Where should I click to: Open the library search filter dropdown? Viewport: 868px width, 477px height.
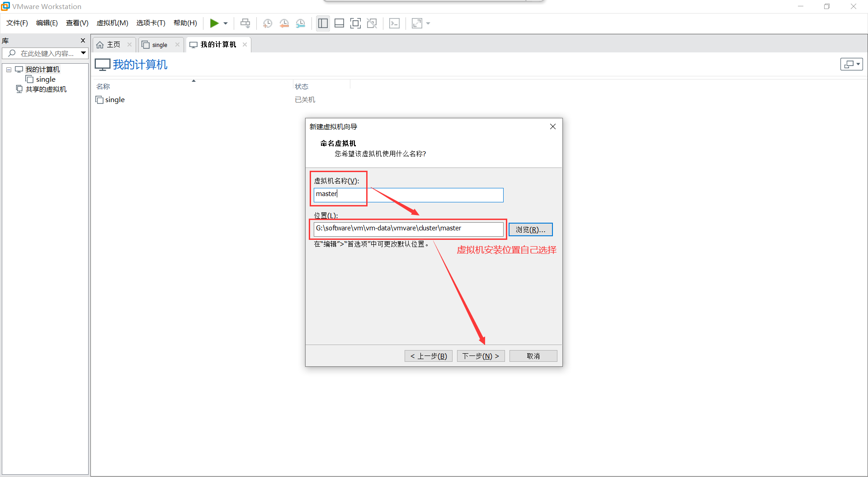84,53
